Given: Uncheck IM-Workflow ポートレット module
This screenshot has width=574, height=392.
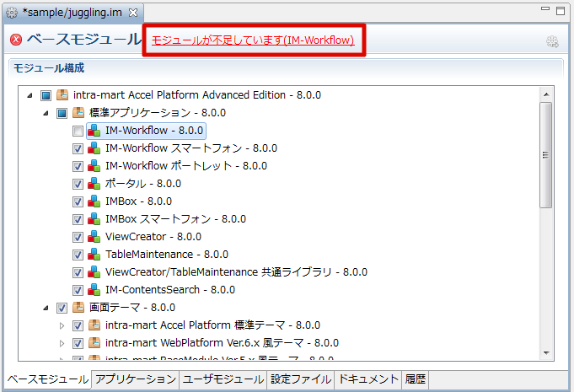Looking at the screenshot, I should (x=78, y=166).
